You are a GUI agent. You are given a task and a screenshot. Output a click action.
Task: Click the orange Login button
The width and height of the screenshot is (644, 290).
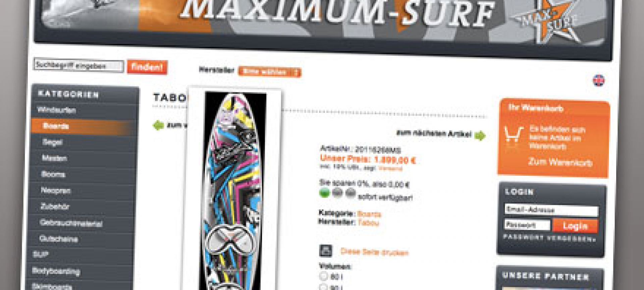[x=575, y=226]
